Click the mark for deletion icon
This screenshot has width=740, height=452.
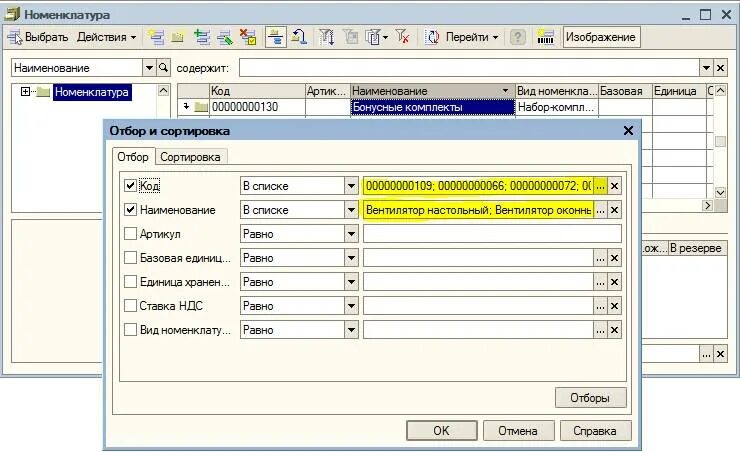[248, 37]
